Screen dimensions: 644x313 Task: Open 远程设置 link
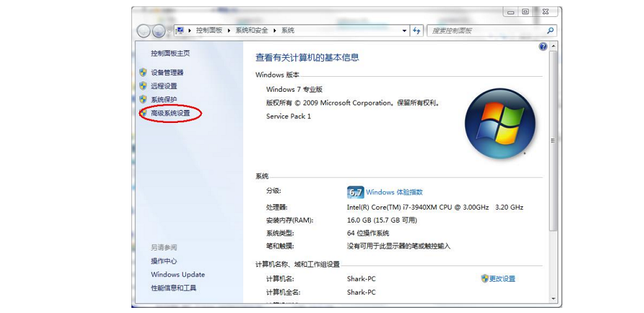164,86
